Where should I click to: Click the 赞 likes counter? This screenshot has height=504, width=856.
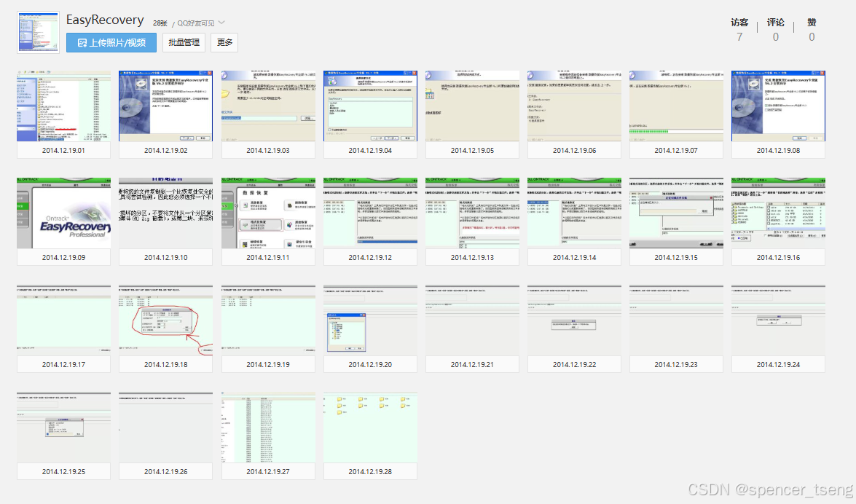coord(811,29)
